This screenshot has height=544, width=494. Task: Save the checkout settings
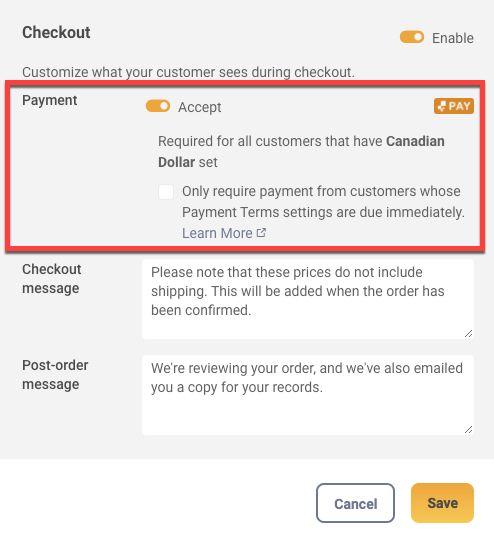click(442, 503)
